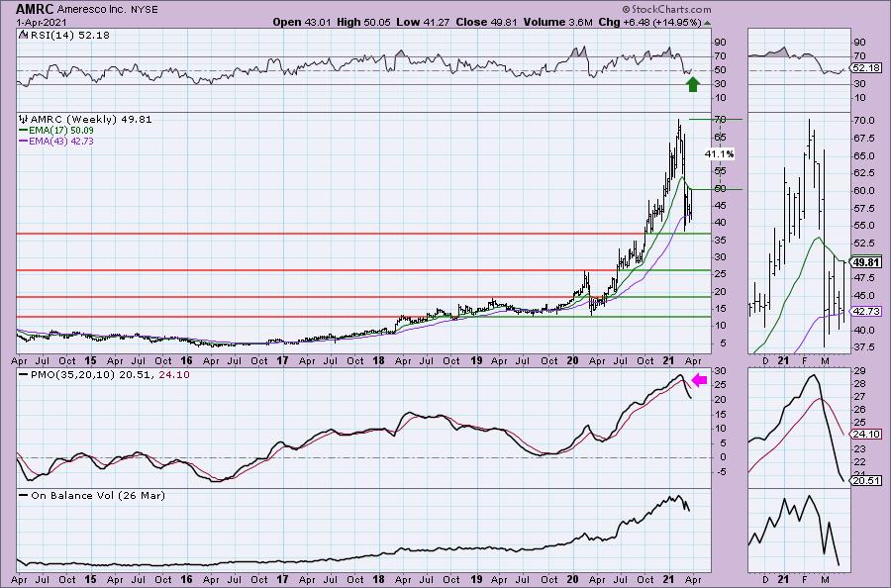Click the 17 year label on price chart axis
This screenshot has height=588, width=891.
tap(282, 360)
